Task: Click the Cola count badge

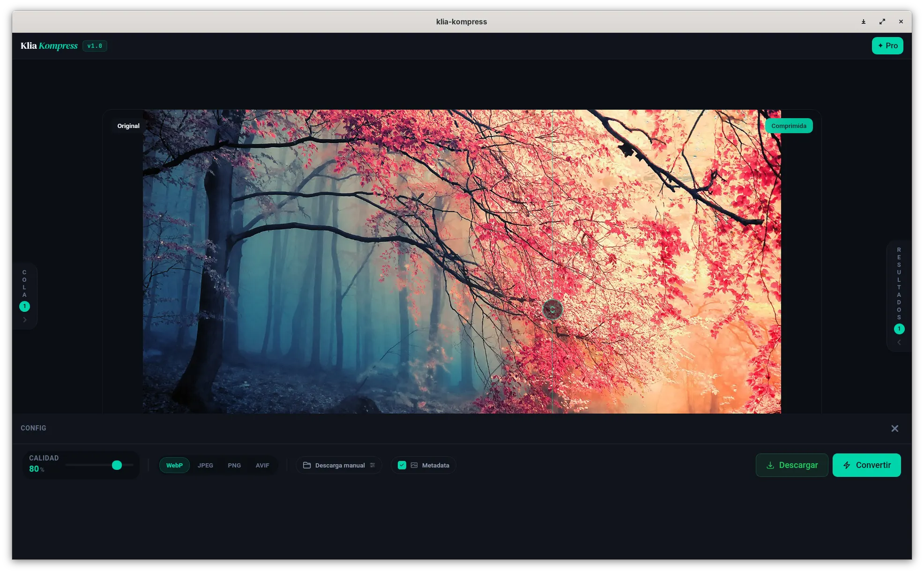Action: 24,306
